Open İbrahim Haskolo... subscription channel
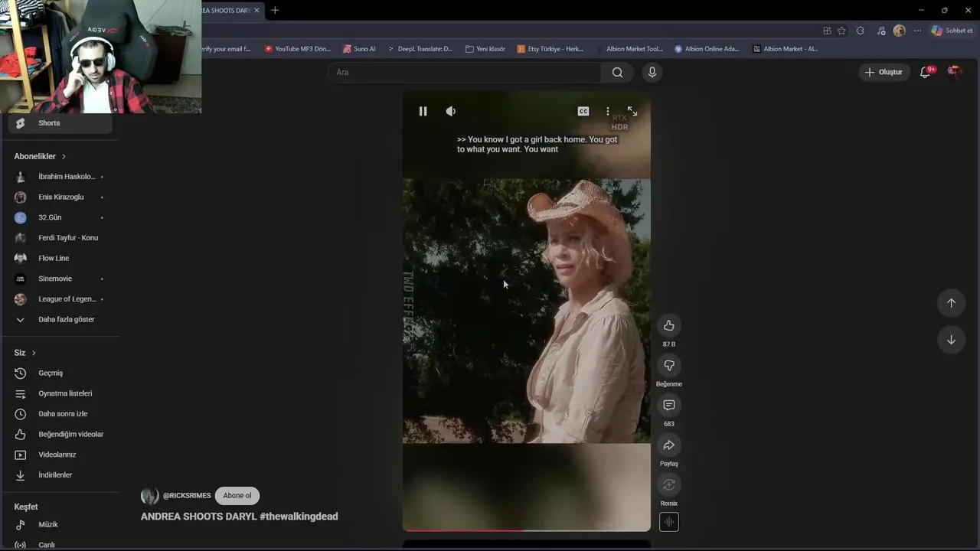 (60, 177)
